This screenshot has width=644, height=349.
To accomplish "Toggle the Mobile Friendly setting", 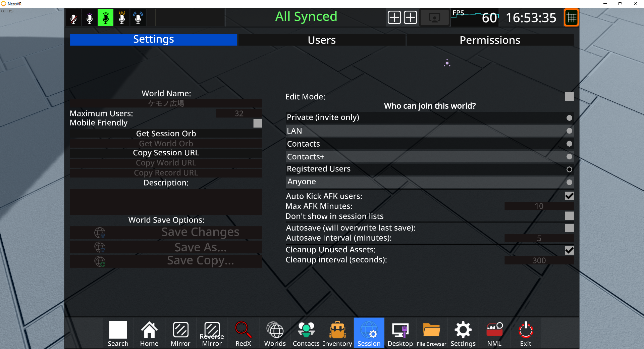I will 257,123.
